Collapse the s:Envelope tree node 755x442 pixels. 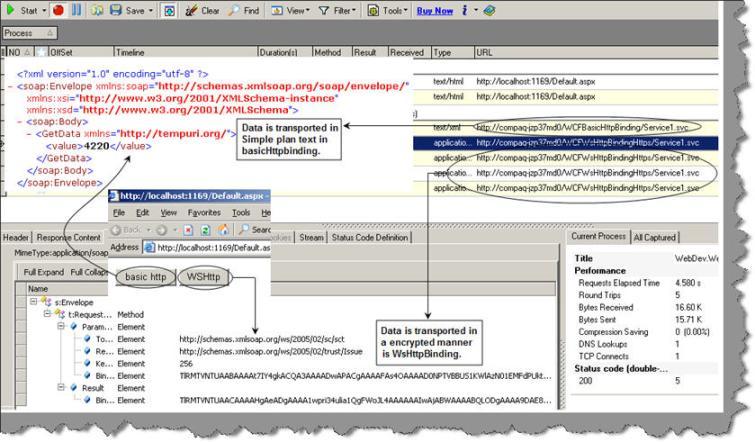(x=34, y=302)
